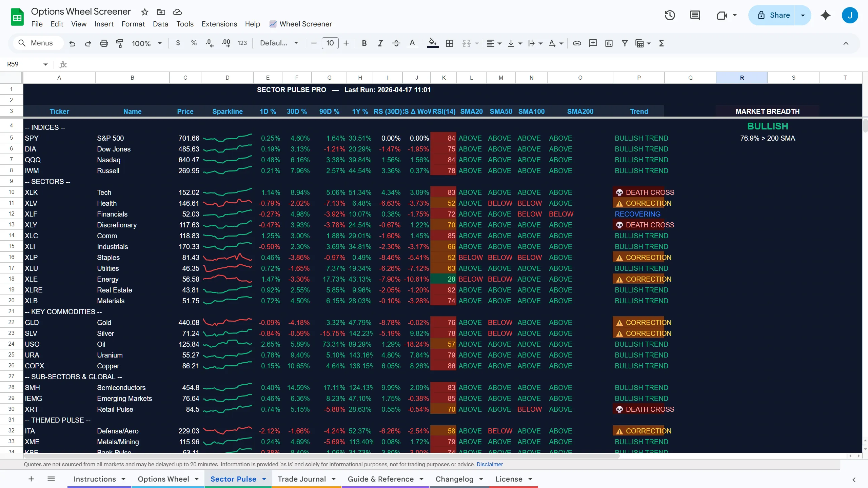Image resolution: width=868 pixels, height=488 pixels.
Task: Print the spreadsheet
Action: [x=104, y=43]
